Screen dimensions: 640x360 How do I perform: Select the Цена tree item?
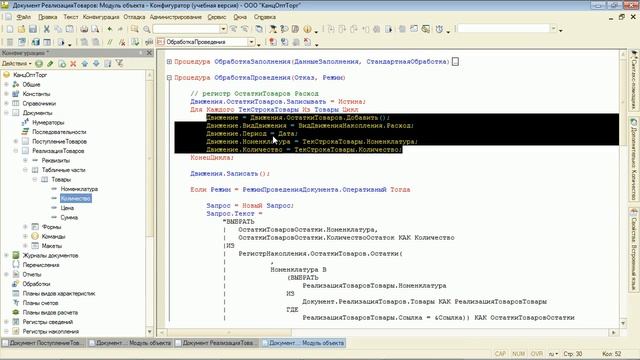[67, 208]
